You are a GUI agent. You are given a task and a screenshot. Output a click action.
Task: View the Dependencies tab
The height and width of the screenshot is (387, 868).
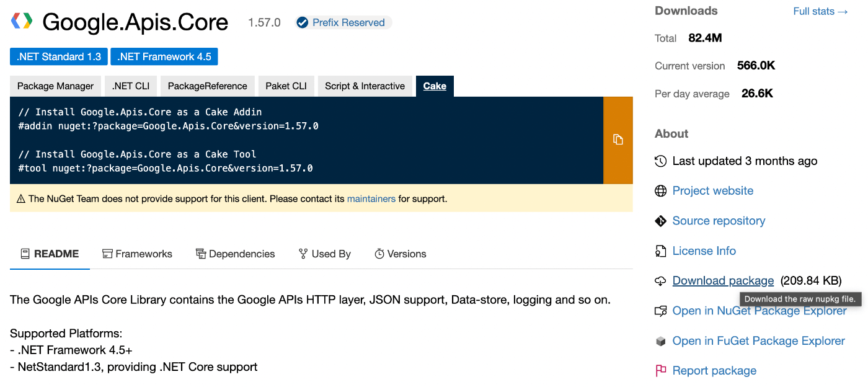tap(235, 254)
